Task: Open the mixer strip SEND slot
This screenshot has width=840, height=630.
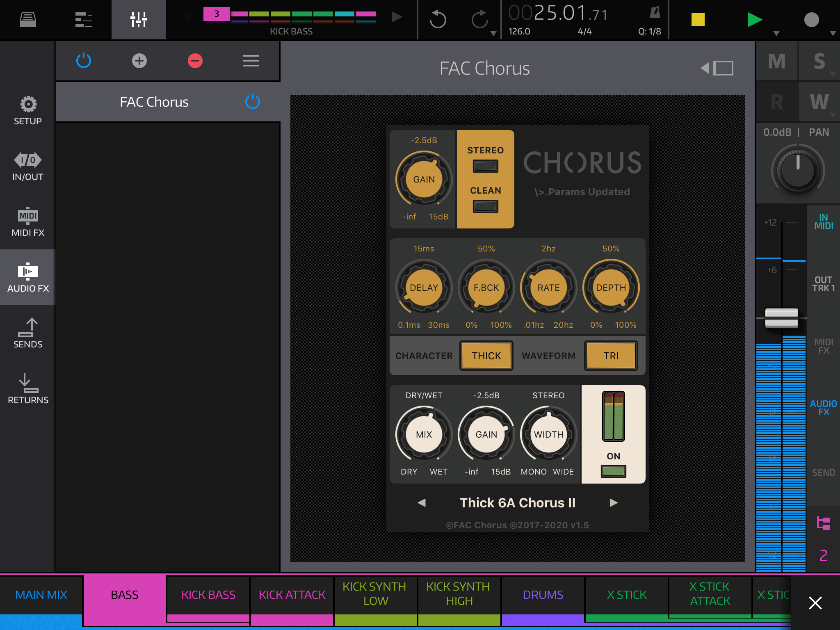Action: click(824, 472)
